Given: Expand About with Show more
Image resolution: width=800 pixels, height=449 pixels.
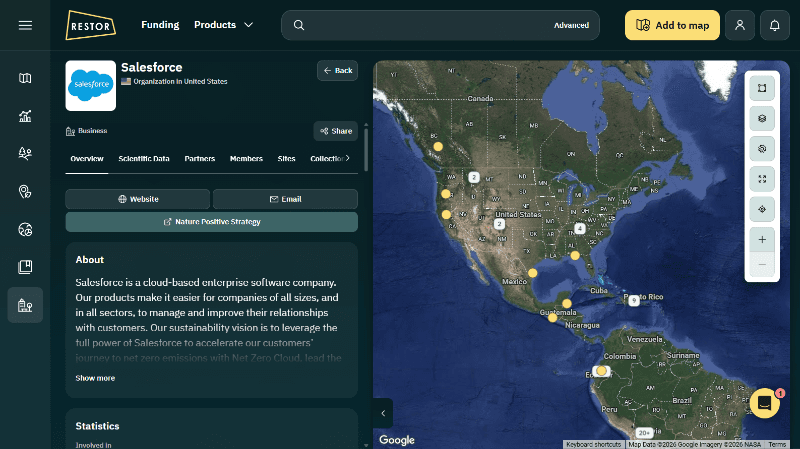Looking at the screenshot, I should (95, 378).
